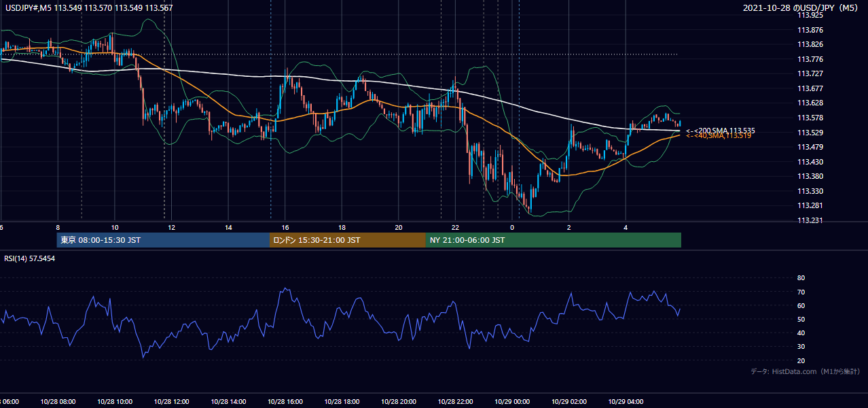Click the 10/28 18:00 time axis label

[342, 402]
